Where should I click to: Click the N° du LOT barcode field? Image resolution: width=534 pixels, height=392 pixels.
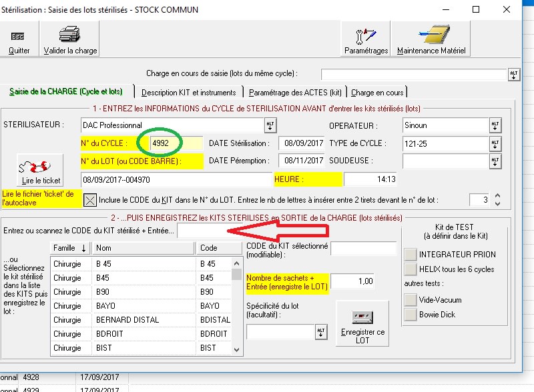coord(176,180)
